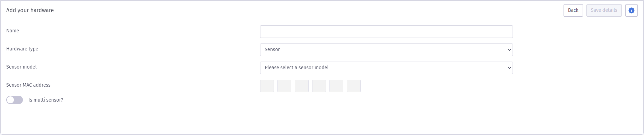Click the Sensor MAC address label

[x=28, y=85]
